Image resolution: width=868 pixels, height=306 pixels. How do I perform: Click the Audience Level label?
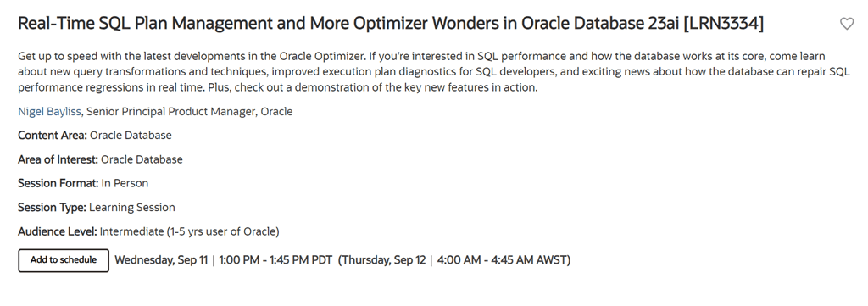[x=58, y=231]
